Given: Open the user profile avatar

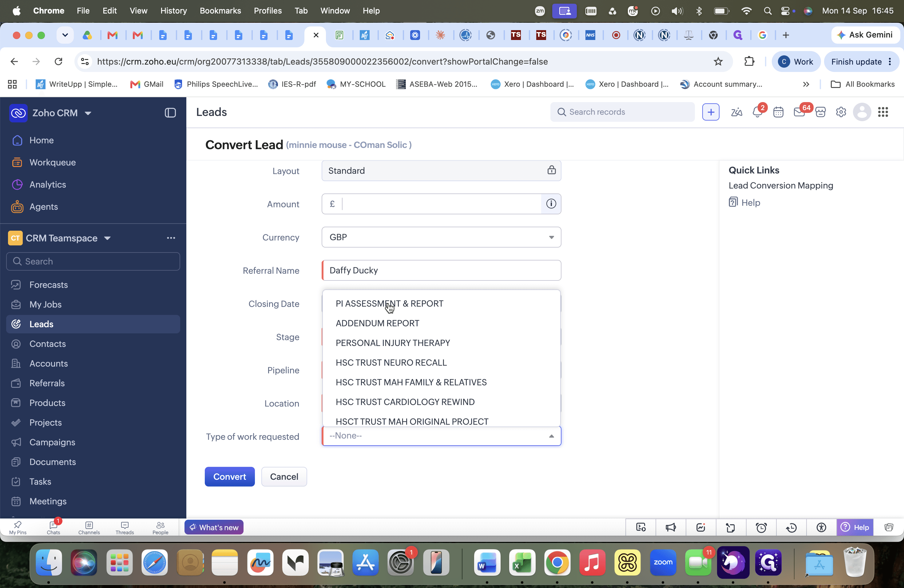Looking at the screenshot, I should [862, 112].
